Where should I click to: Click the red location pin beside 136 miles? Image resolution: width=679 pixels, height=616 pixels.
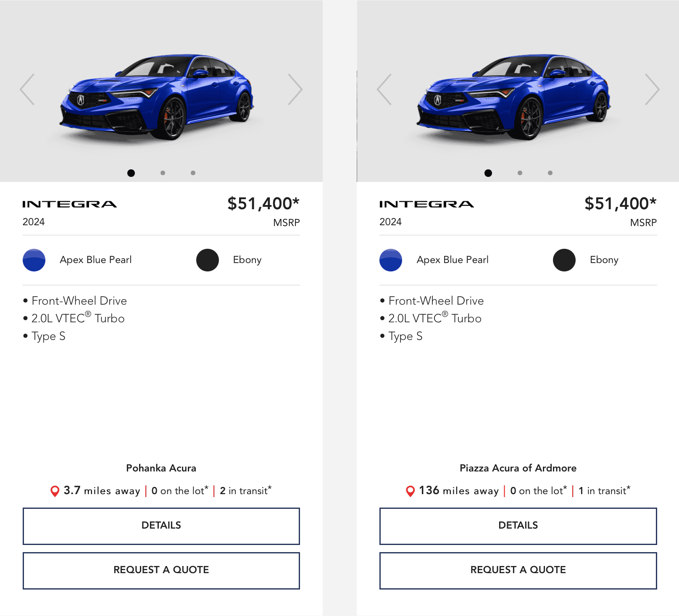[x=410, y=491]
